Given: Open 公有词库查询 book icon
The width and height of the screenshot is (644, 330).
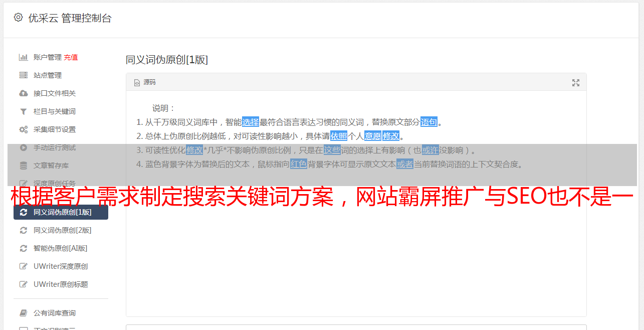Looking at the screenshot, I should [23, 313].
